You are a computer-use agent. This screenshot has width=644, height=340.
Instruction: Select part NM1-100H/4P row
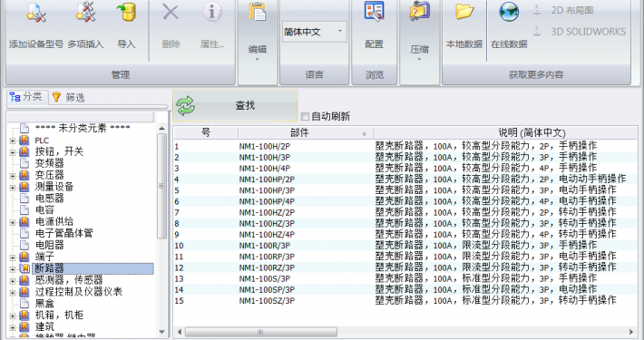click(x=405, y=169)
